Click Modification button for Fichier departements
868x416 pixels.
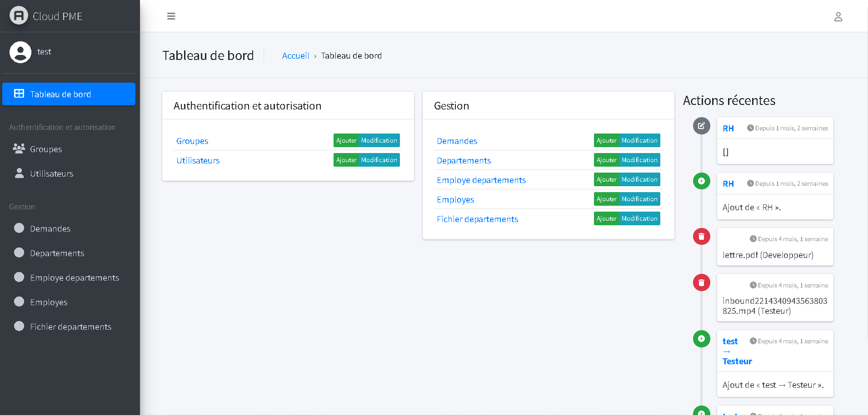coord(639,218)
